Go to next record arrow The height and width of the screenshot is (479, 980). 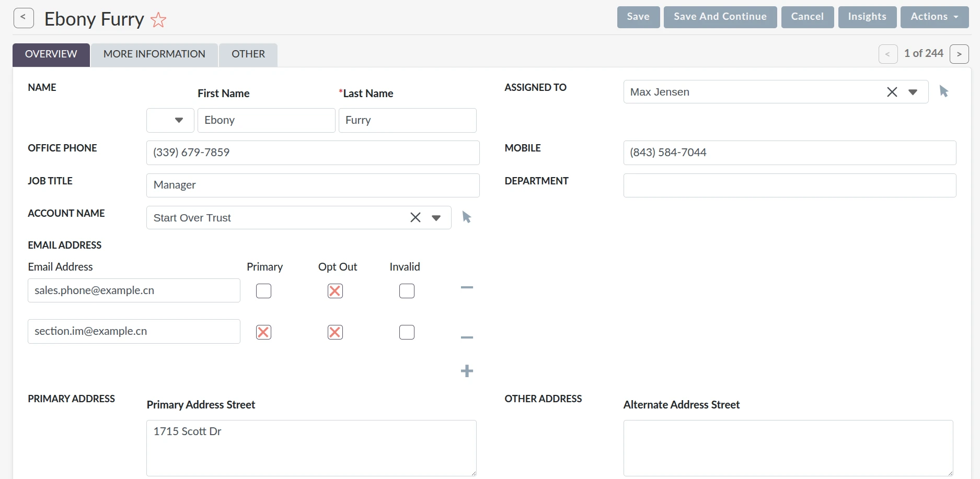[x=959, y=54]
